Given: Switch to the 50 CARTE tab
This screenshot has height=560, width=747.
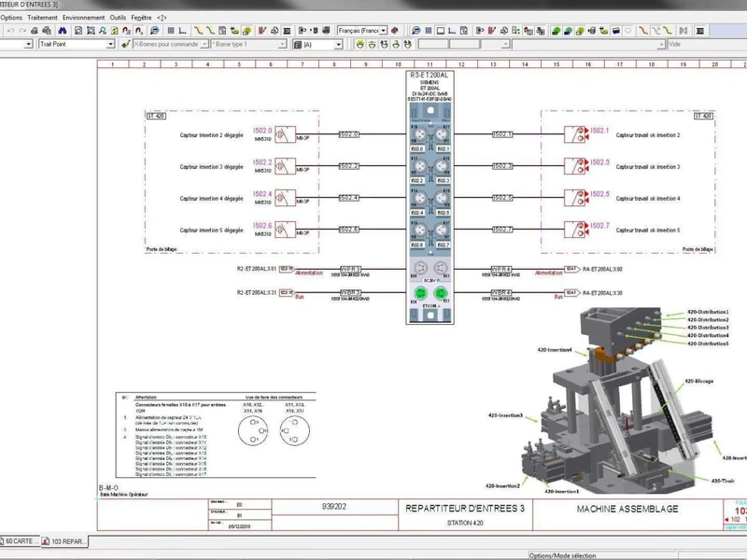Looking at the screenshot, I should point(21,541).
